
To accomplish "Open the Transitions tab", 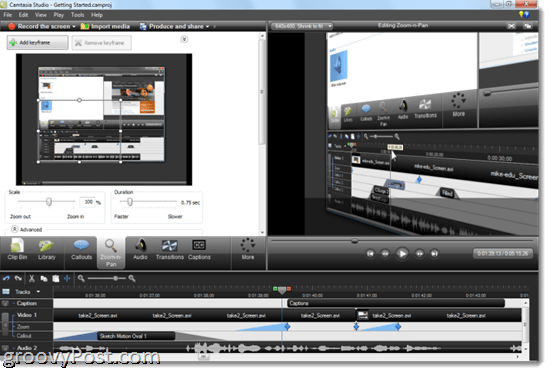I will (x=170, y=249).
